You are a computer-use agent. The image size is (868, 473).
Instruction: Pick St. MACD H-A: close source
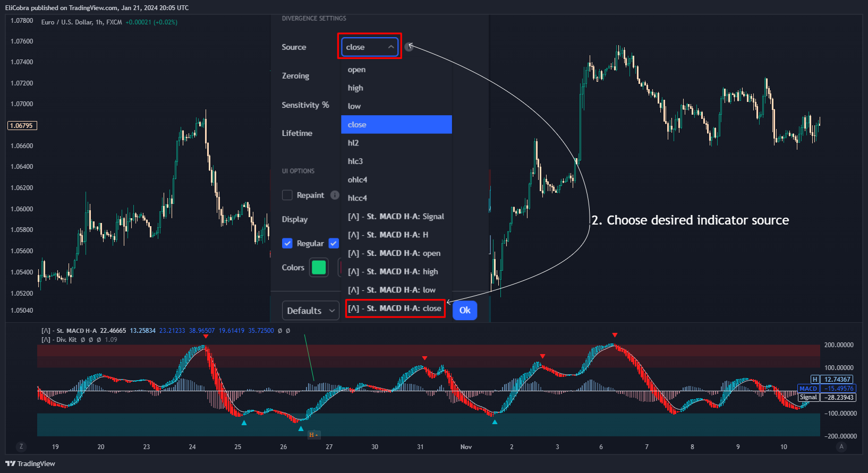pyautogui.click(x=395, y=308)
